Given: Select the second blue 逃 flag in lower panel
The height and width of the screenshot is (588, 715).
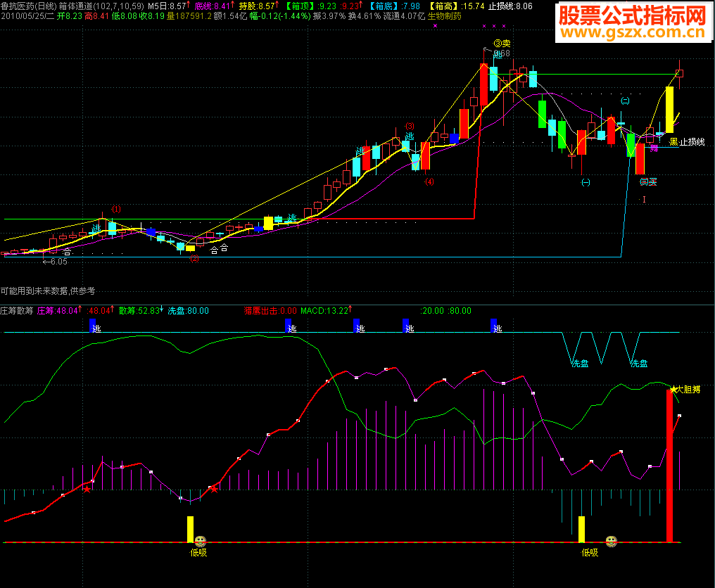Looking at the screenshot, I should coord(289,326).
